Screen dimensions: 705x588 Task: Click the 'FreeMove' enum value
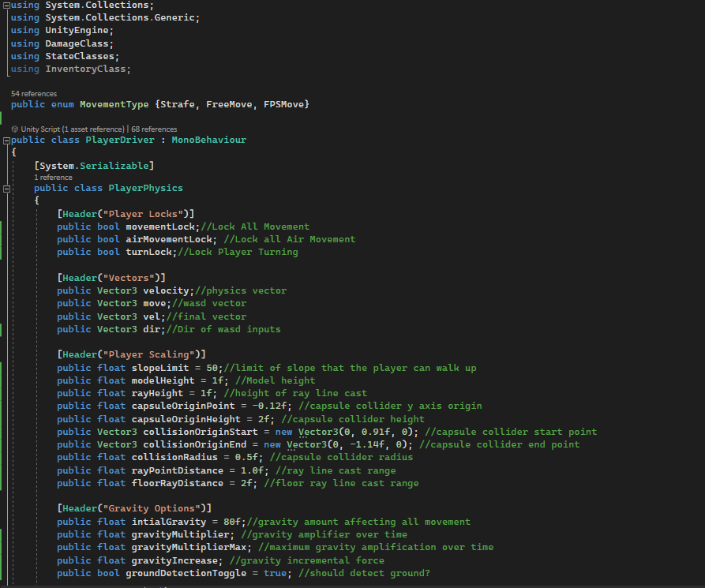pyautogui.click(x=229, y=104)
